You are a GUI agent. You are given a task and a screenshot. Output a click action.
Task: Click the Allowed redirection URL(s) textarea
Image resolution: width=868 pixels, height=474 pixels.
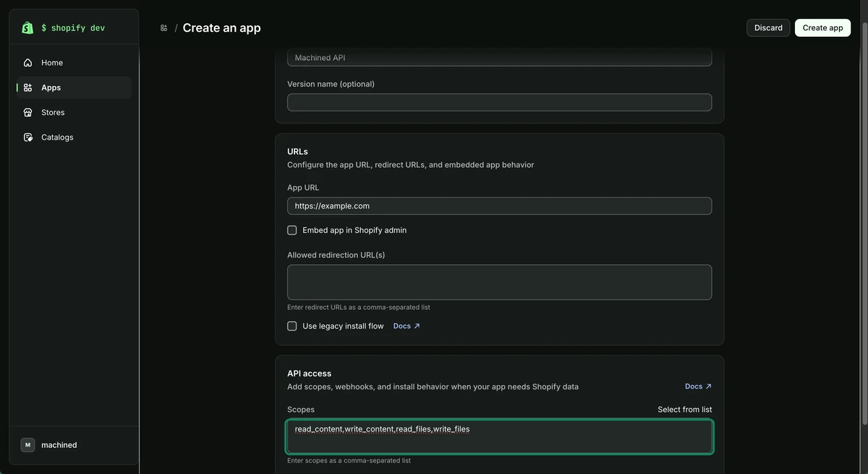point(499,282)
